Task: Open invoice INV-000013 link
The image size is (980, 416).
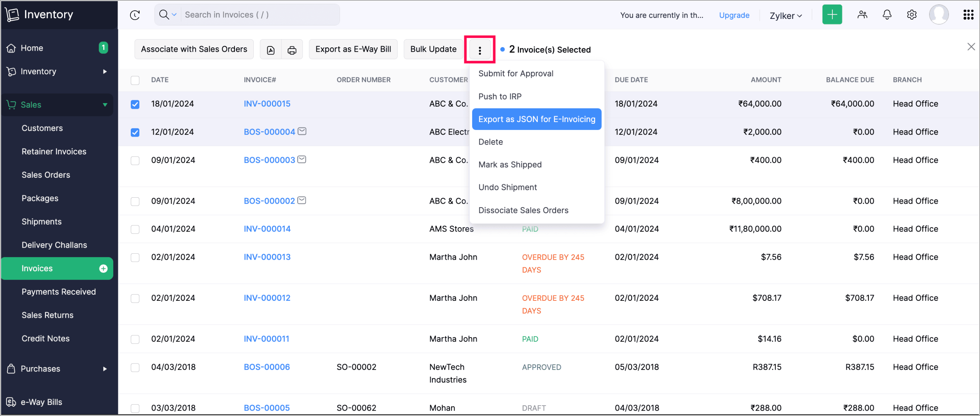Action: 267,257
